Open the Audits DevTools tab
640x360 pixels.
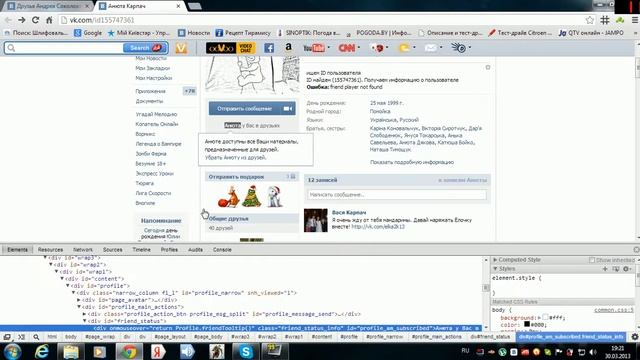click(195, 249)
